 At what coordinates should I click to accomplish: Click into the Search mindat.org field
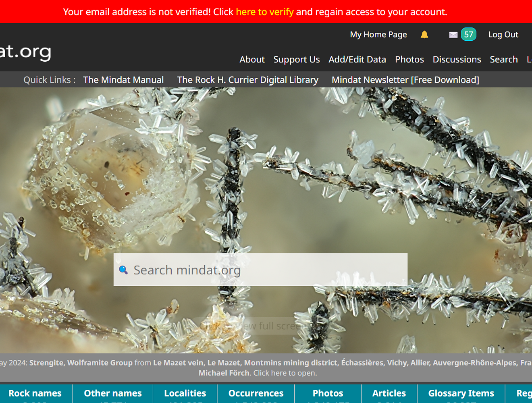[x=266, y=270]
